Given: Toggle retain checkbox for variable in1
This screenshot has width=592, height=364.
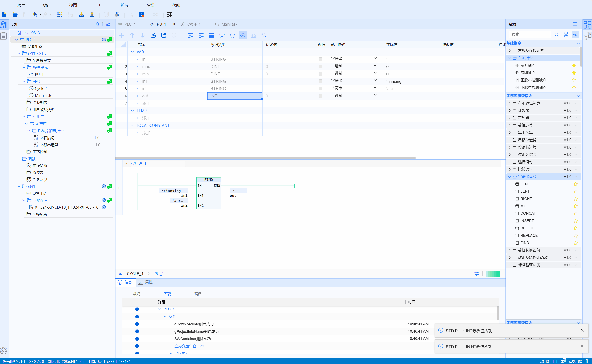Looking at the screenshot, I should click(320, 81).
